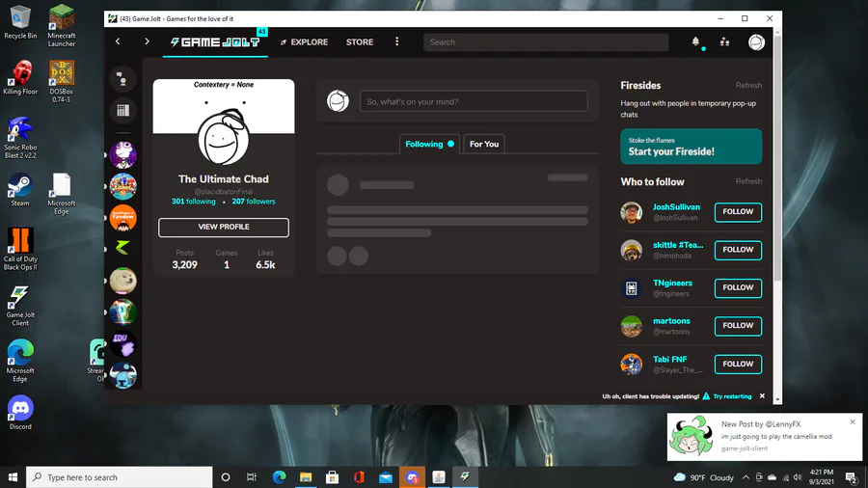Click Try restarting link
This screenshot has width=868, height=488.
coord(732,396)
